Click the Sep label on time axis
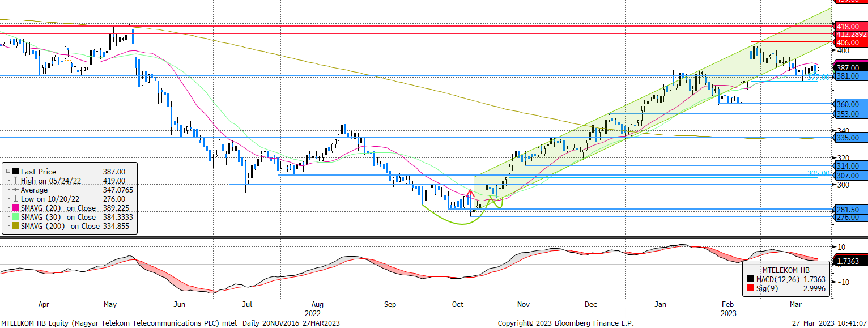868x328 pixels. pyautogui.click(x=389, y=305)
